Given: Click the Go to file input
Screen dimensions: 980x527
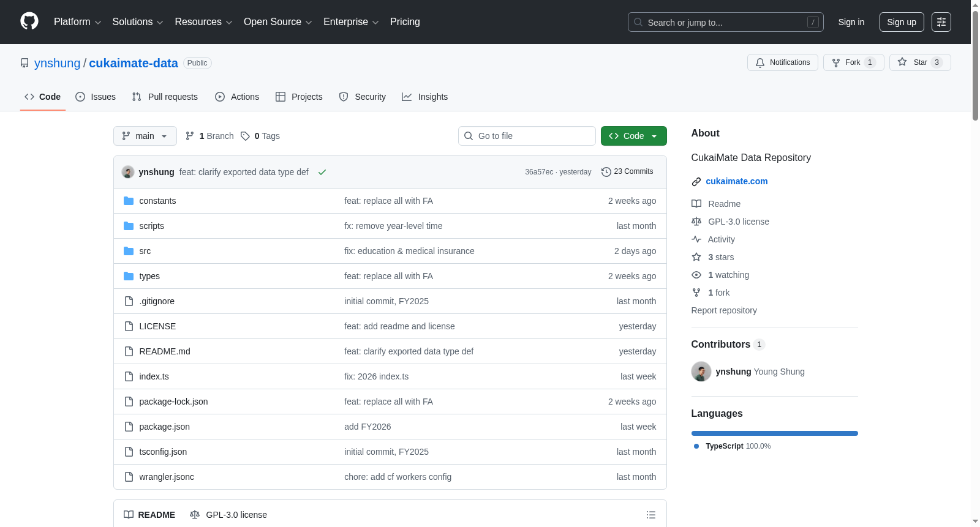Looking at the screenshot, I should (527, 136).
